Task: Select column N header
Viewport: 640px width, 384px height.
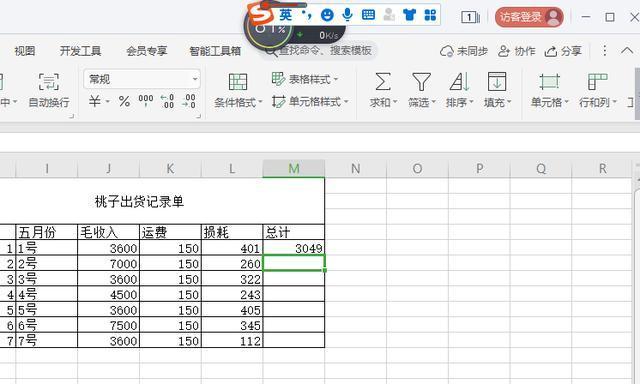Action: click(x=356, y=169)
